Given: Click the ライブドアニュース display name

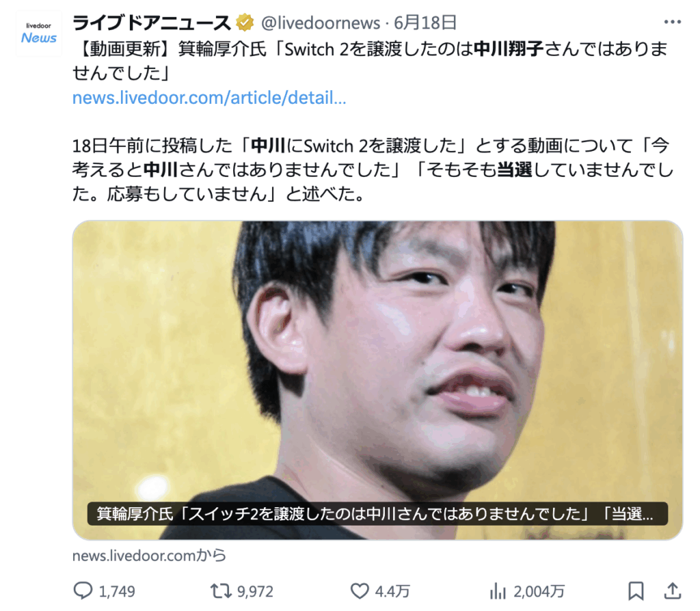Looking at the screenshot, I should [151, 23].
